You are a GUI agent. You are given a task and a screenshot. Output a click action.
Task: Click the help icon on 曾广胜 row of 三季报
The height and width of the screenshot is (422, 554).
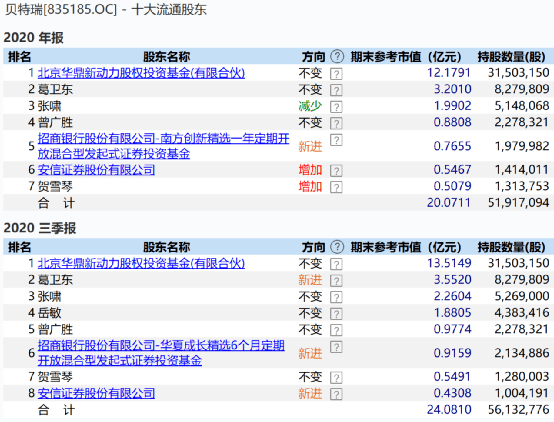(x=336, y=330)
